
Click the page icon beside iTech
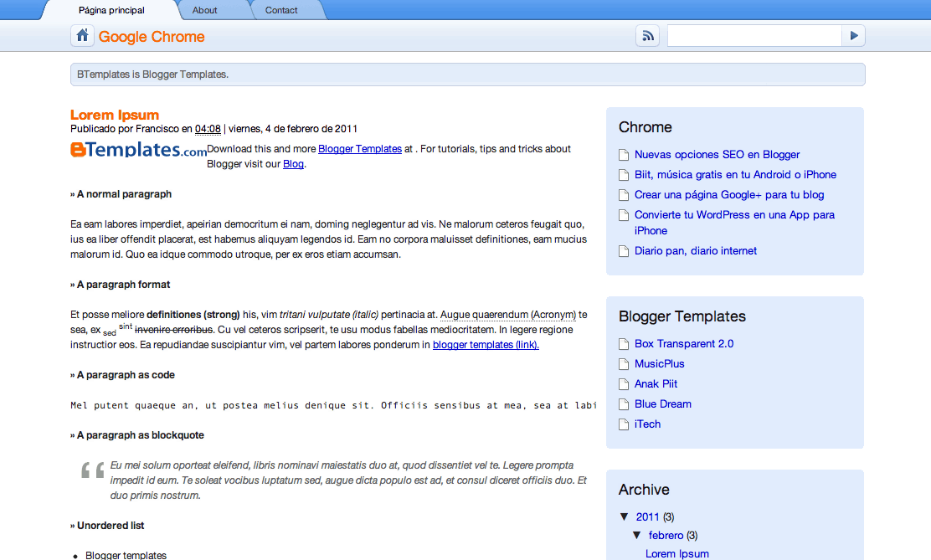coord(624,424)
